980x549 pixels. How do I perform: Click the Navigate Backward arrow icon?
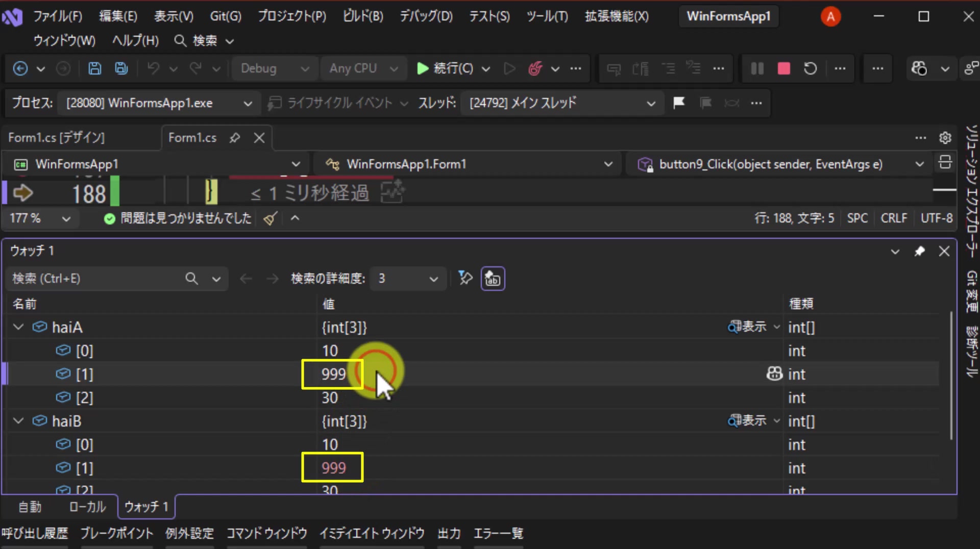pos(20,68)
